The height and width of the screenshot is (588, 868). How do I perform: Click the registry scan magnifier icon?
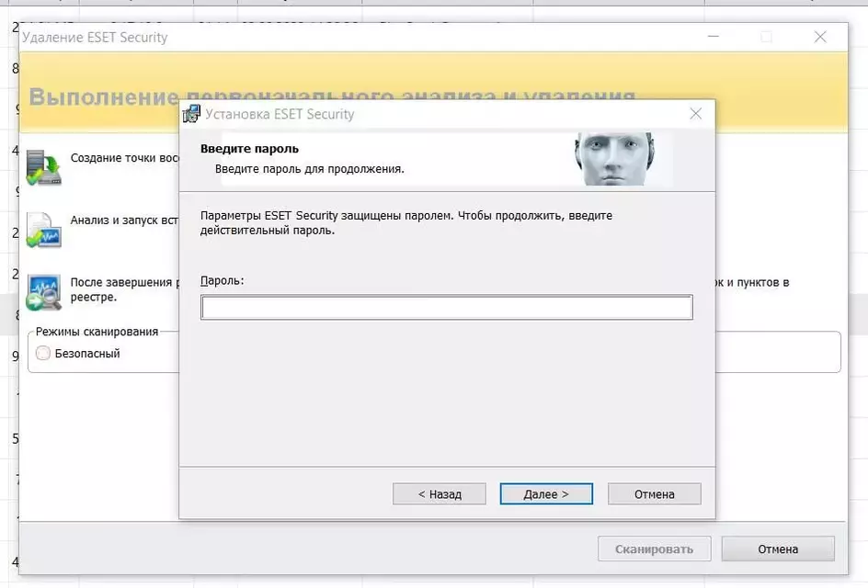(44, 292)
